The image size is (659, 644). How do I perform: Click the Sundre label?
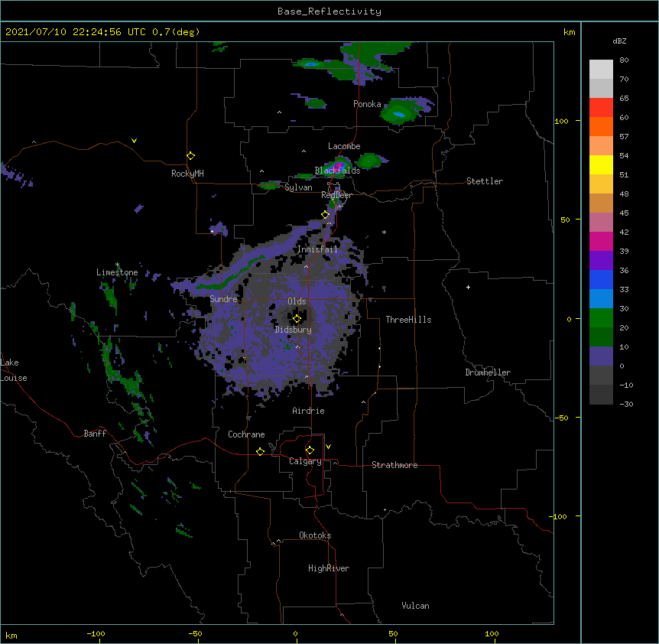coord(223,299)
